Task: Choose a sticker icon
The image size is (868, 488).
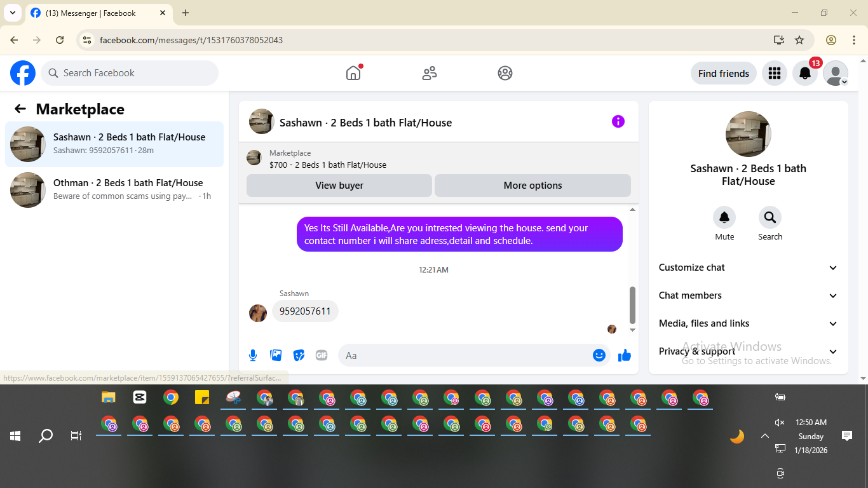Action: (x=299, y=355)
